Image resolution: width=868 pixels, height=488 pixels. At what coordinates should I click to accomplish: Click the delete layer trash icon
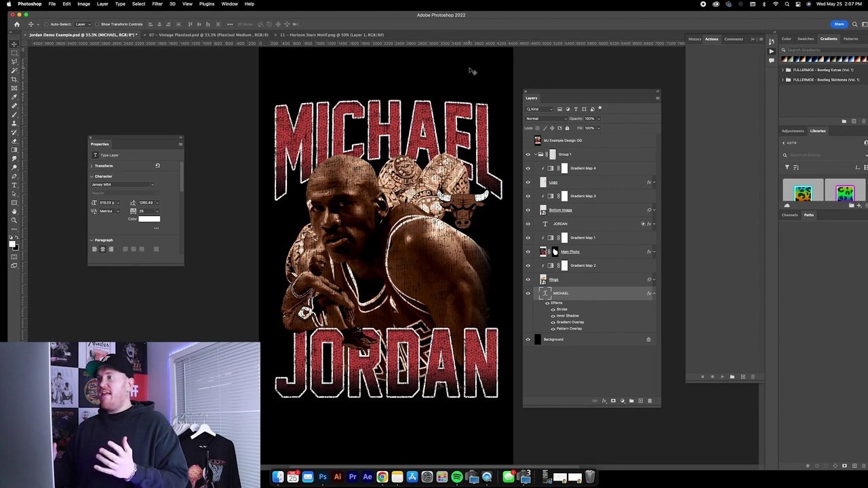(649, 401)
